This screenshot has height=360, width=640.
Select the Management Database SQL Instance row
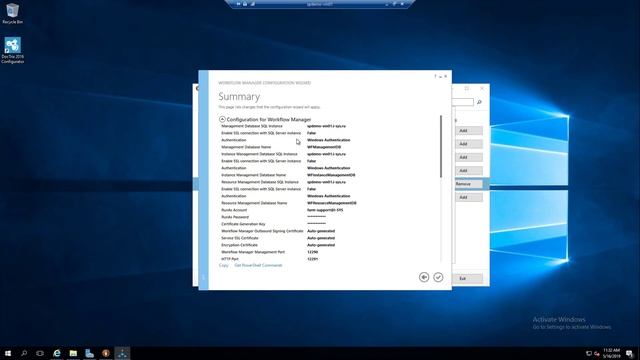click(x=284, y=126)
